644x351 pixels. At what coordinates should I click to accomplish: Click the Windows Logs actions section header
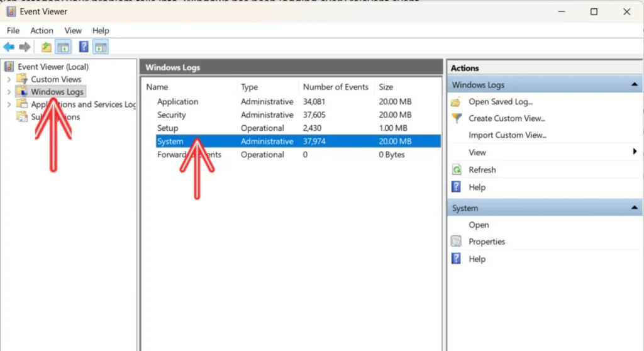tap(545, 85)
